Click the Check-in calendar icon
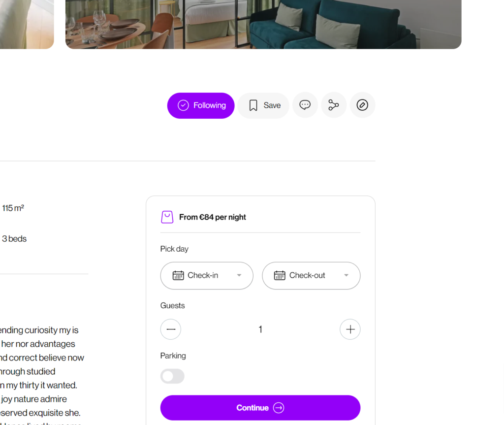The height and width of the screenshot is (425, 504). [178, 275]
